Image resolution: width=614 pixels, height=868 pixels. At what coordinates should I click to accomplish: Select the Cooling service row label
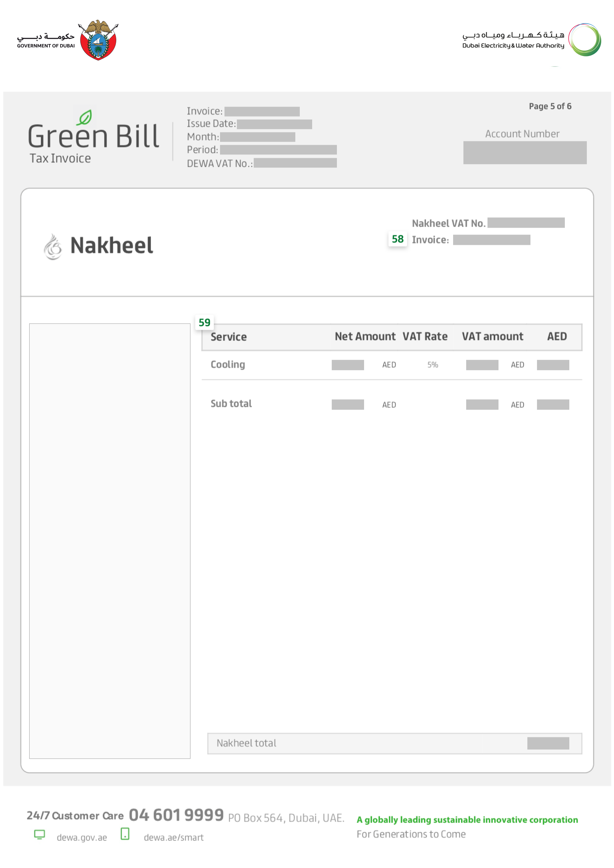click(x=228, y=365)
